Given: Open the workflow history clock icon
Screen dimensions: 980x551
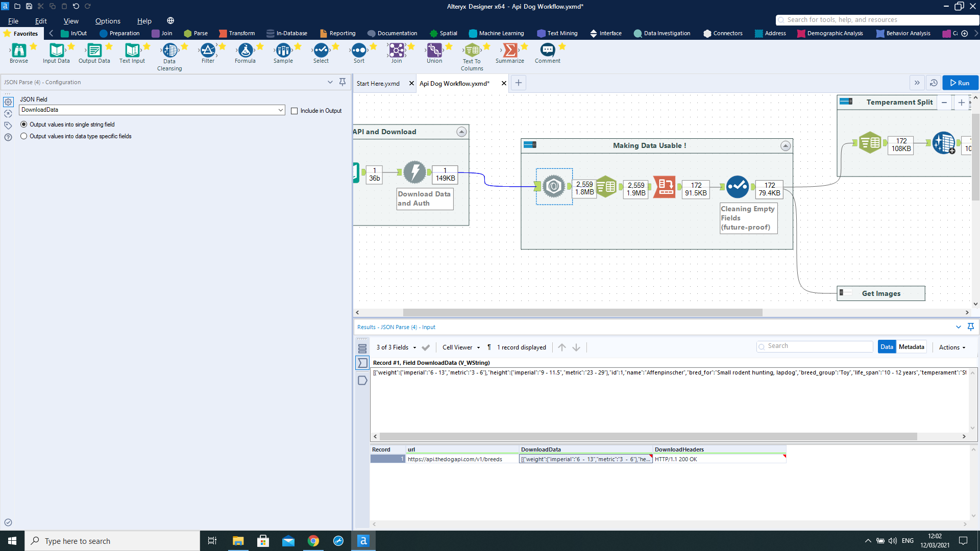Looking at the screenshot, I should 934,83.
